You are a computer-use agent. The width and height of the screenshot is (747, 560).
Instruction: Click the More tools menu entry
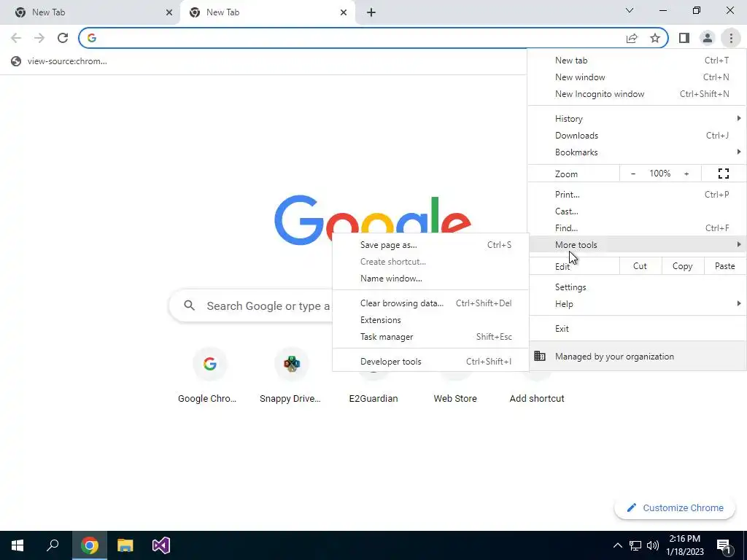[x=637, y=245]
